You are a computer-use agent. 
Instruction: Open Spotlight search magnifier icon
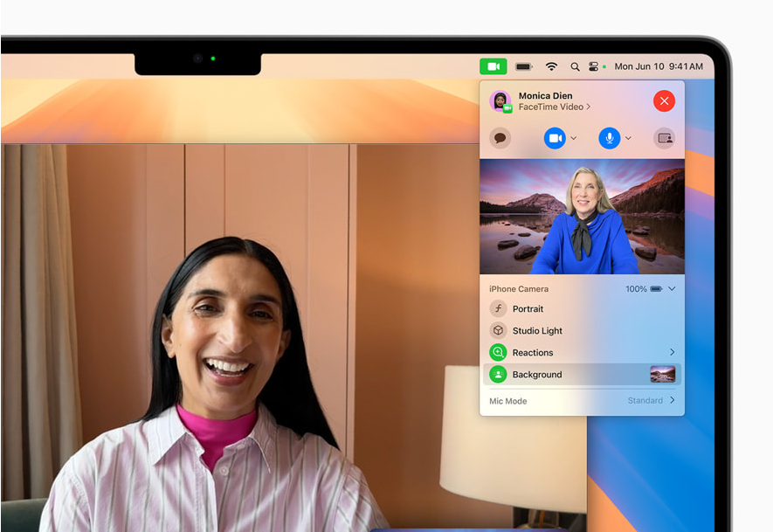(575, 66)
